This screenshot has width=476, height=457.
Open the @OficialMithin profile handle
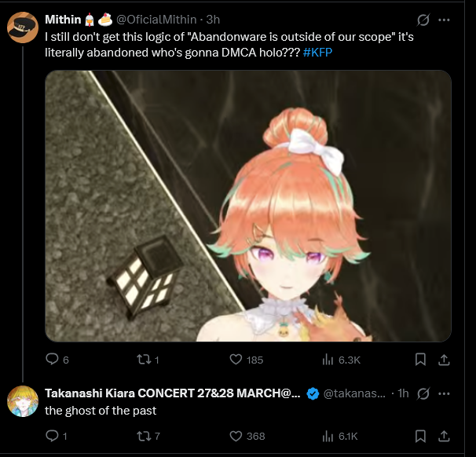click(x=156, y=20)
